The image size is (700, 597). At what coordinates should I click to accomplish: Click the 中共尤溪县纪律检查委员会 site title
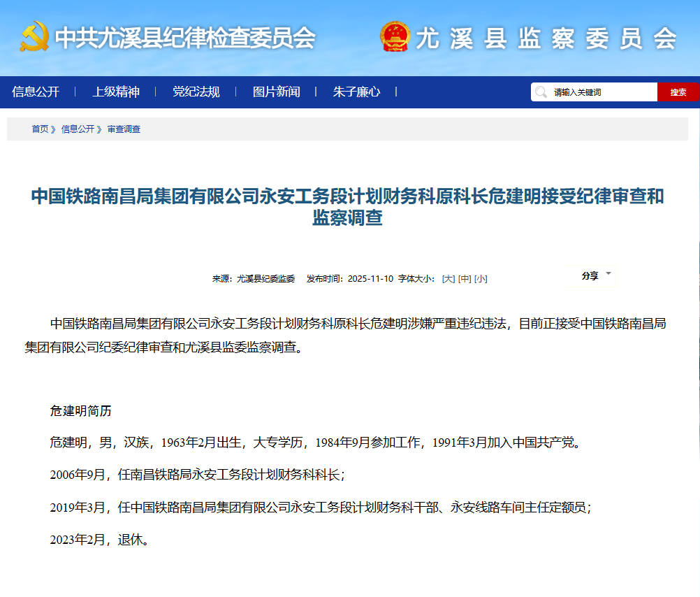(x=185, y=38)
